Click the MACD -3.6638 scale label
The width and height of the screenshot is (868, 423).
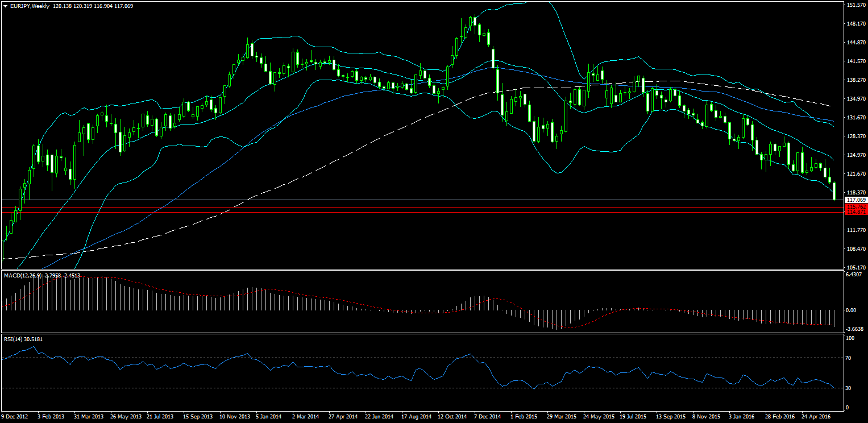[854, 329]
